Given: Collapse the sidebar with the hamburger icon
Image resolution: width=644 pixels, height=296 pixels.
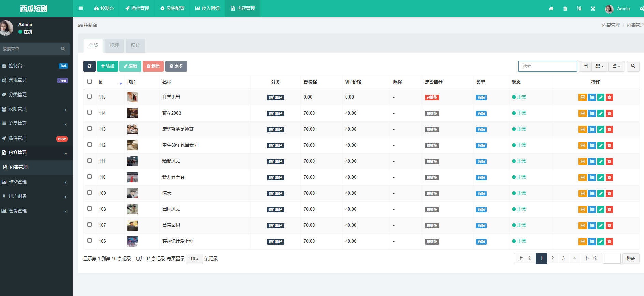Looking at the screenshot, I should coord(81,8).
